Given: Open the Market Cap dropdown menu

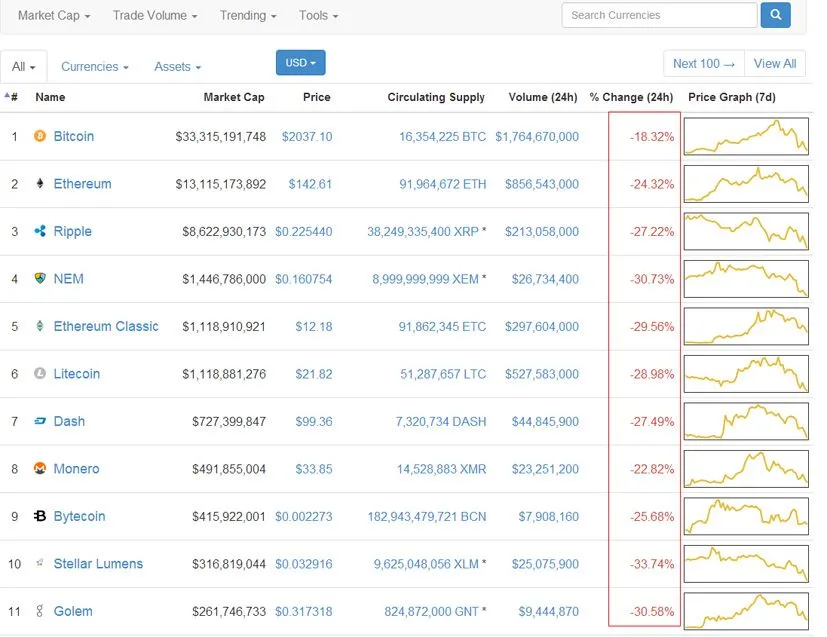Looking at the screenshot, I should 54,16.
